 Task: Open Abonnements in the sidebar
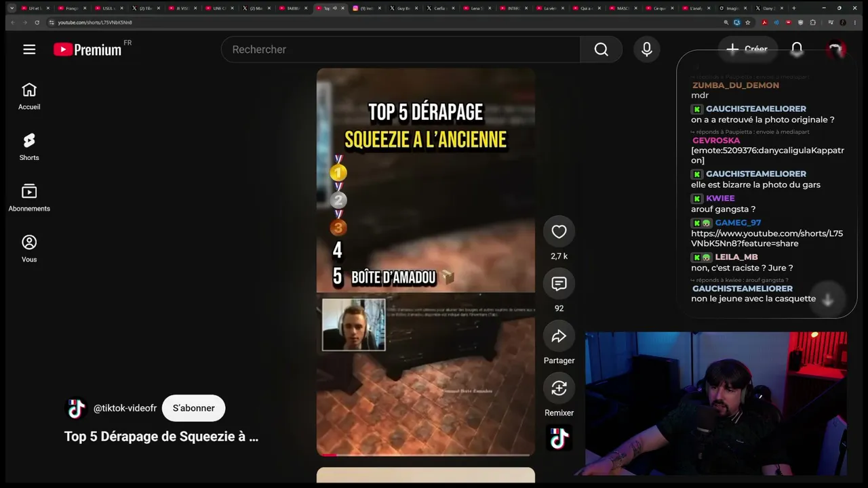coord(29,198)
